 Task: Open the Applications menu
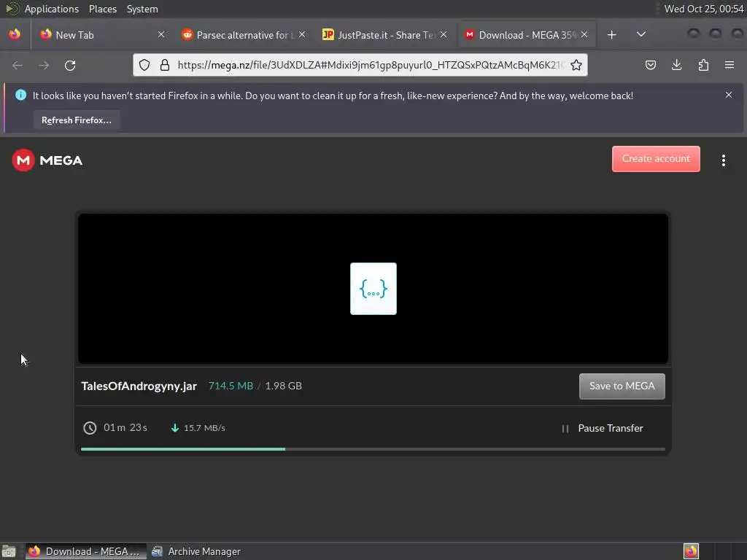(52, 9)
